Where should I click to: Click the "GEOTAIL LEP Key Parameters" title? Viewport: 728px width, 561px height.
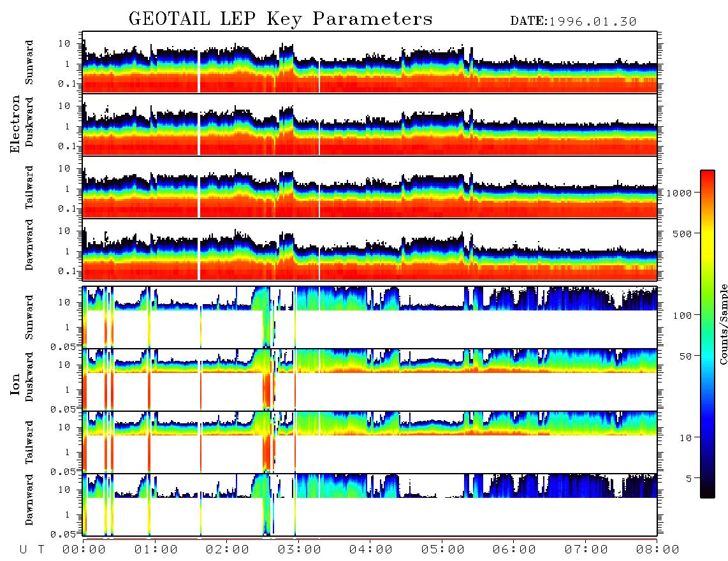pos(280,19)
